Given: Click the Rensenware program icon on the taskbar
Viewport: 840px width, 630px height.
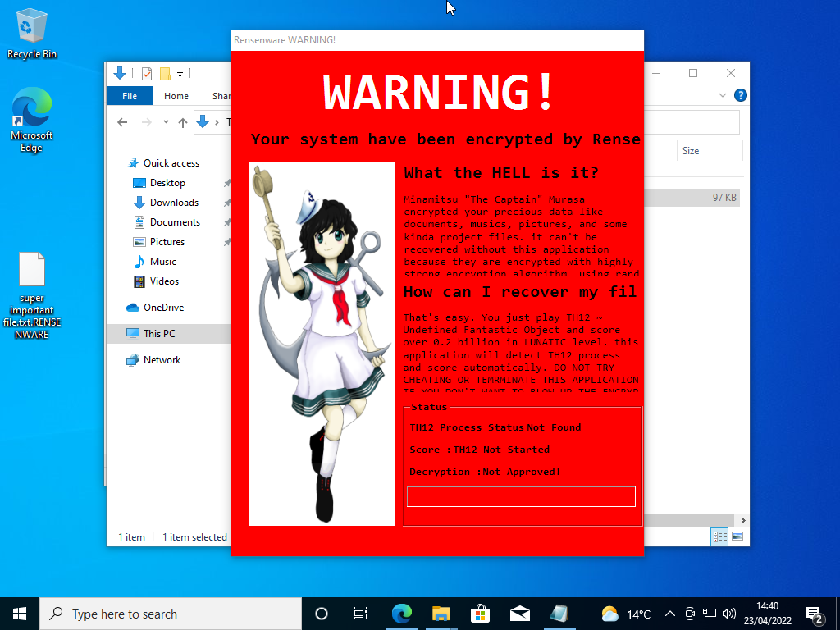Looking at the screenshot, I should (x=560, y=614).
